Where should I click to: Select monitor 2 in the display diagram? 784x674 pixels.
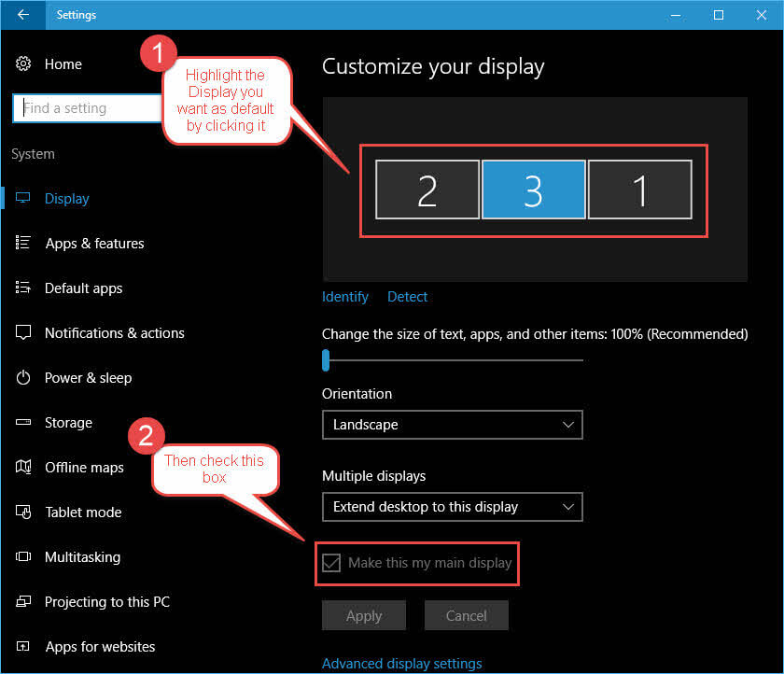click(427, 189)
